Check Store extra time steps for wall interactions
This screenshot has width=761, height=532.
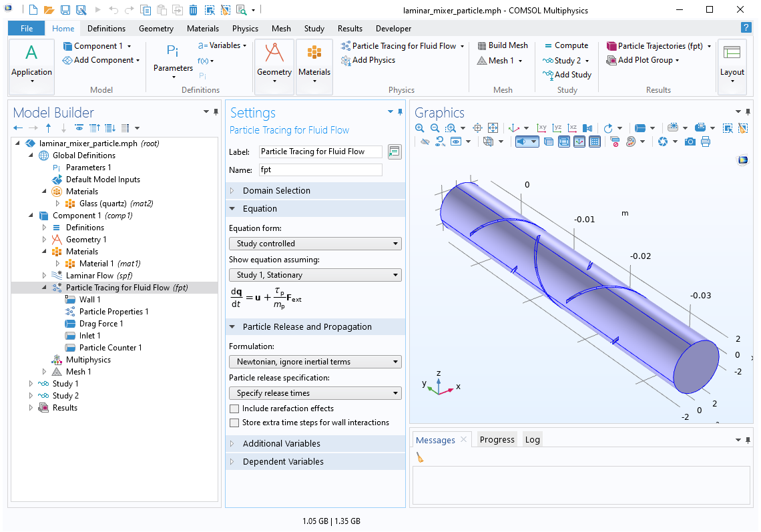coord(234,423)
